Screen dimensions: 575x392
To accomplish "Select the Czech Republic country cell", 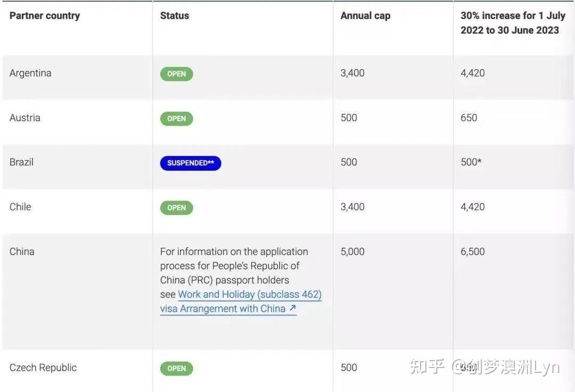I will pyautogui.click(x=43, y=368).
